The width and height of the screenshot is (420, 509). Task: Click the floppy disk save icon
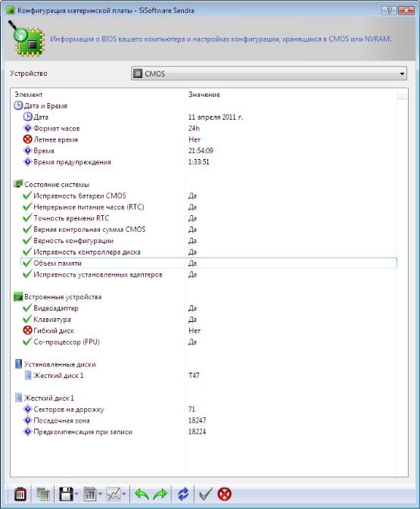coord(66,495)
